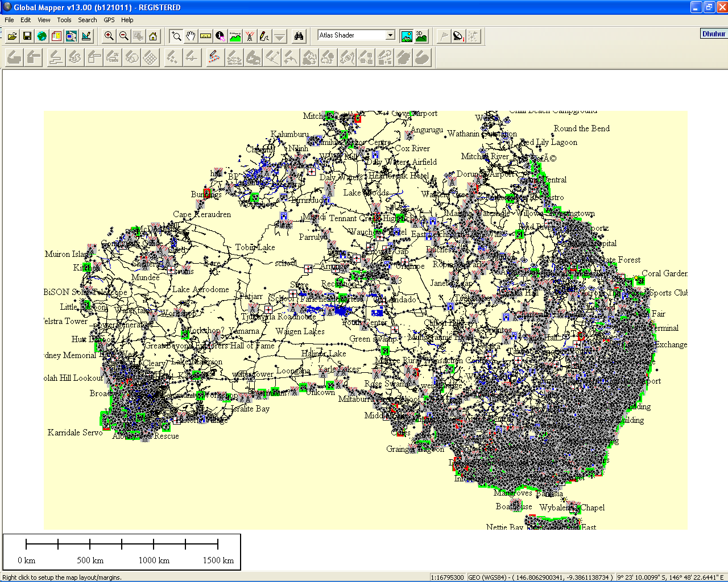This screenshot has height=582, width=728.
Task: Select the Pan hand tool
Action: [x=191, y=36]
